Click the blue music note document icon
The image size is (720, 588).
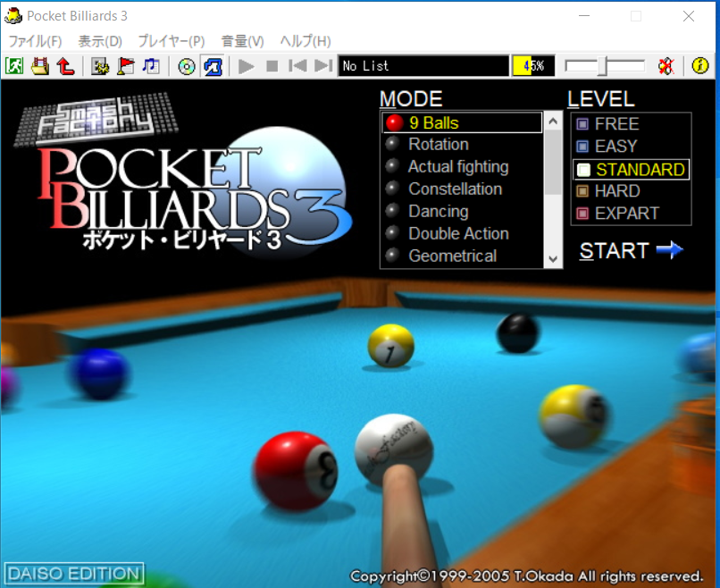[x=151, y=66]
